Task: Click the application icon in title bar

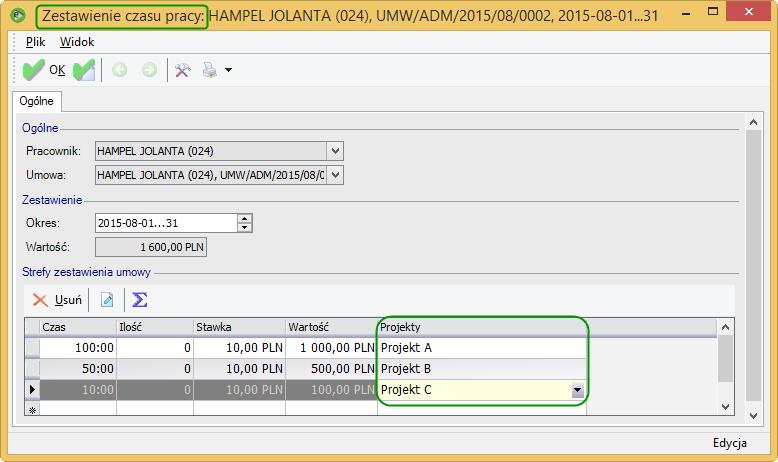Action: 18,15
